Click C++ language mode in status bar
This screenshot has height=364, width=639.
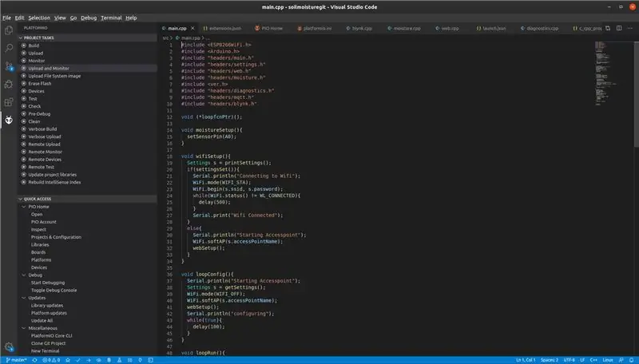point(593,360)
